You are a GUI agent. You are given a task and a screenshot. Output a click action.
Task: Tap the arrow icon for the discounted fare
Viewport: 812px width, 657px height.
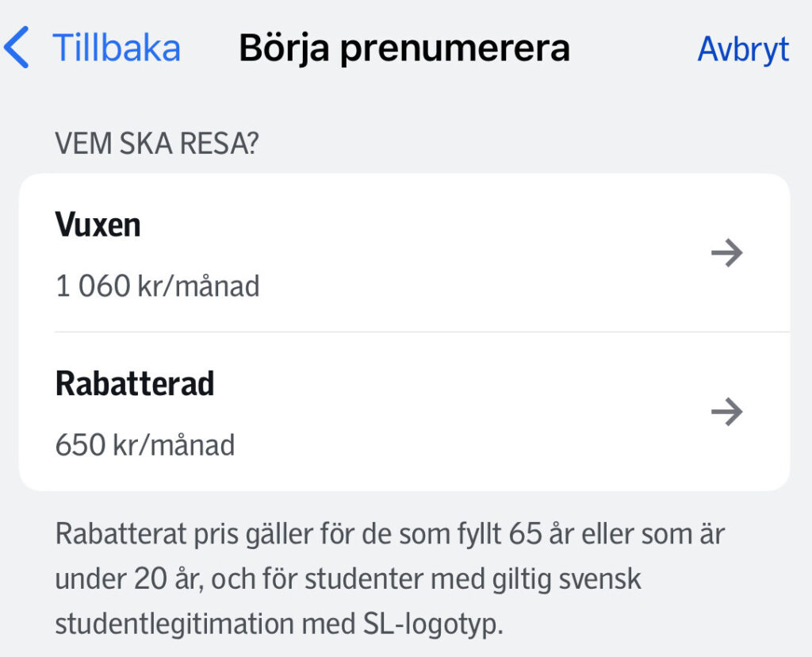pyautogui.click(x=727, y=411)
